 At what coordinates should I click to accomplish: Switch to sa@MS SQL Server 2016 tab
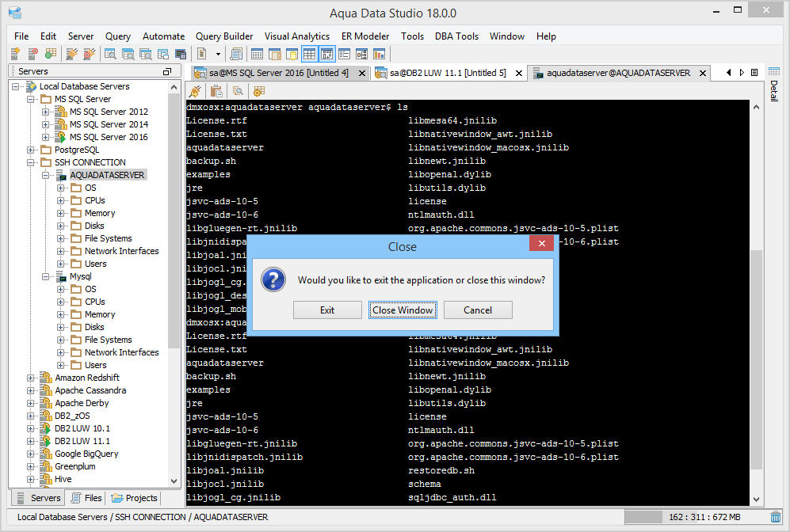(279, 73)
